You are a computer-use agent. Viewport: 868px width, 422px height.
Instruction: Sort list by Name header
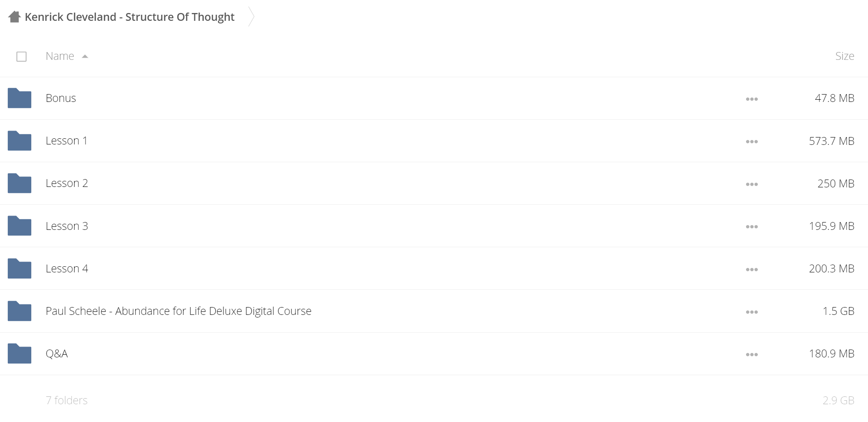(60, 56)
